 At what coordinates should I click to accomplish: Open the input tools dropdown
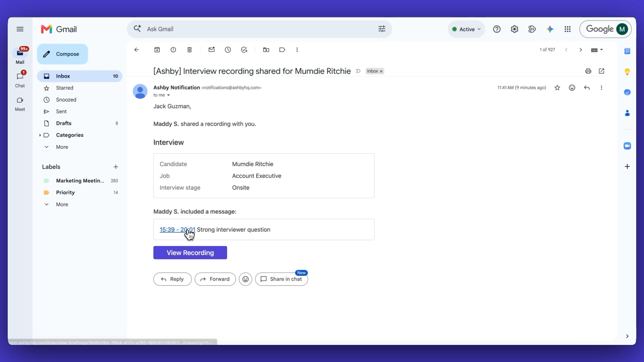[x=597, y=50]
